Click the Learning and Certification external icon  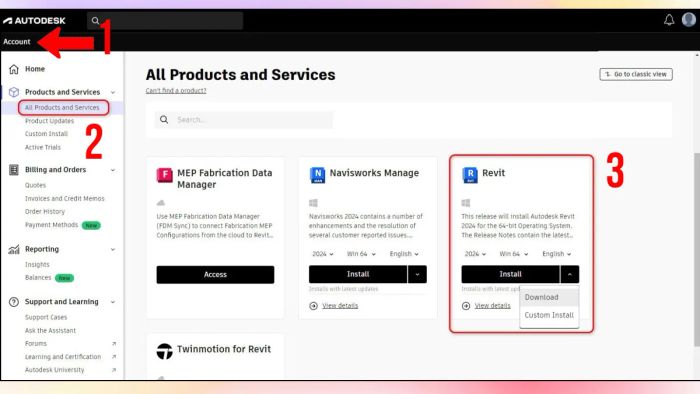(x=114, y=357)
